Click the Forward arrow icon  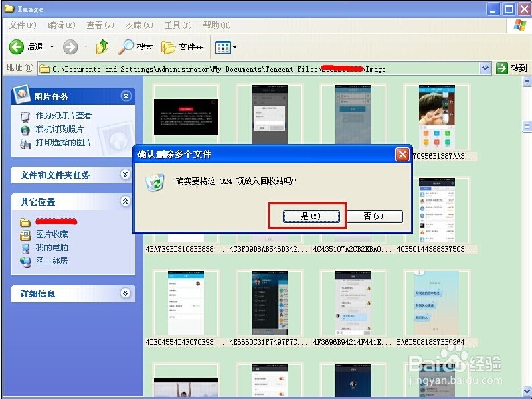pyautogui.click(x=70, y=47)
